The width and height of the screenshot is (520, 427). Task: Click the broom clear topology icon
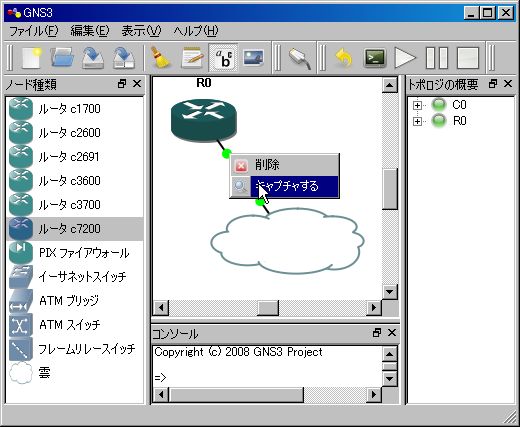[x=160, y=58]
